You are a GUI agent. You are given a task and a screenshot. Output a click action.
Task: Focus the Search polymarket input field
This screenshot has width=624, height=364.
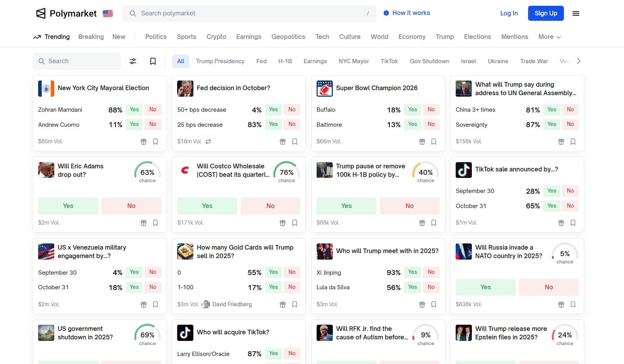(x=249, y=13)
